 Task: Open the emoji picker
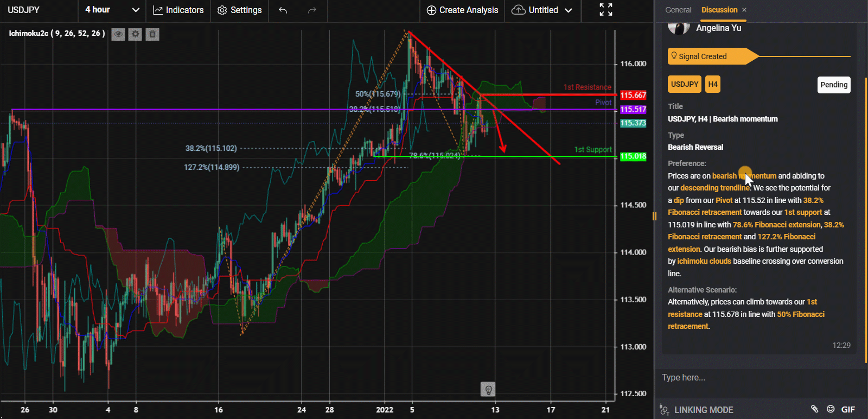click(831, 409)
